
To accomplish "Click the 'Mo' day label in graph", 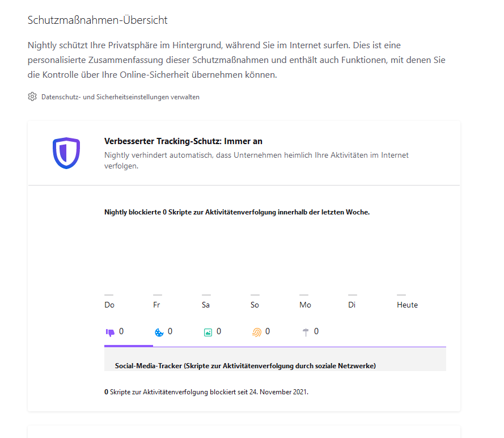I will pos(305,305).
